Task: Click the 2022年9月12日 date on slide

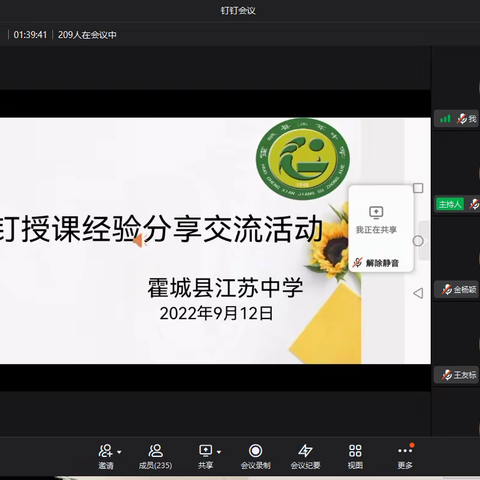Action: coord(216,313)
